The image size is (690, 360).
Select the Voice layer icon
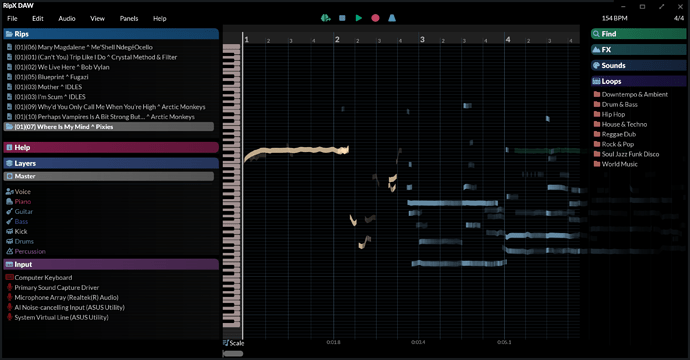coord(9,191)
